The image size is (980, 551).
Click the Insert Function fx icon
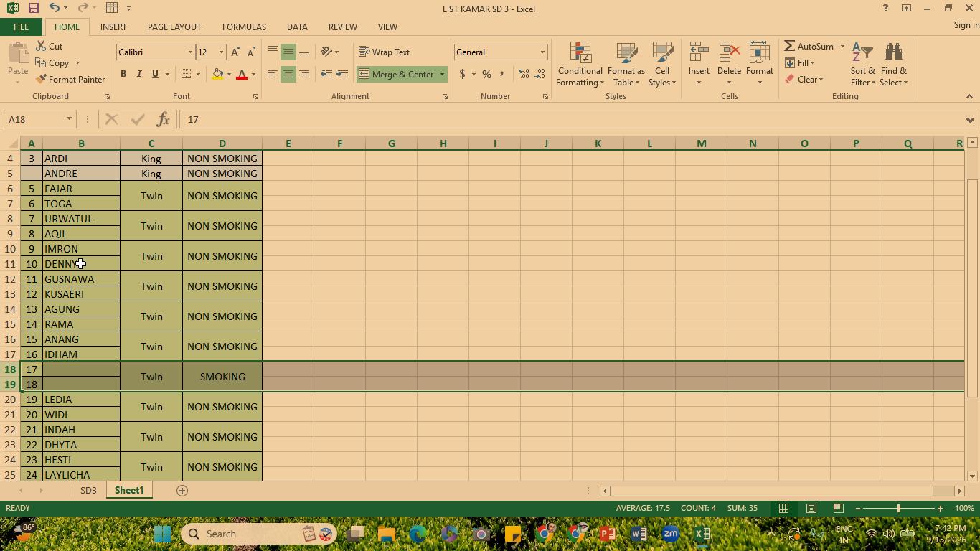164,119
